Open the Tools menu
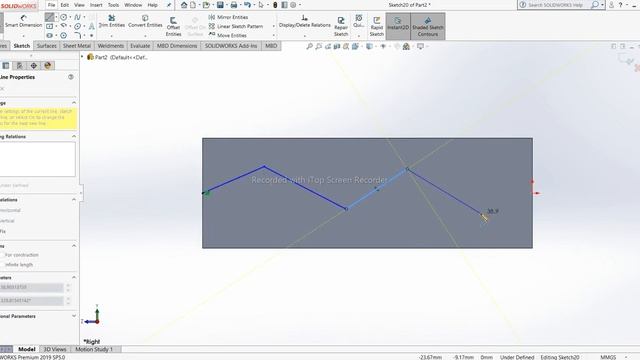The width and height of the screenshot is (640, 360). [113, 5]
